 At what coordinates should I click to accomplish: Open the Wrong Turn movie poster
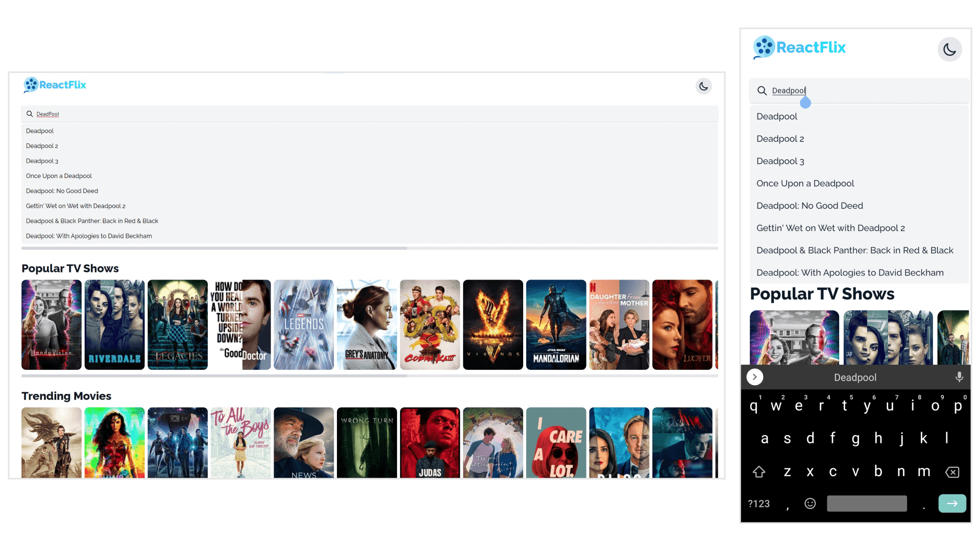[367, 442]
